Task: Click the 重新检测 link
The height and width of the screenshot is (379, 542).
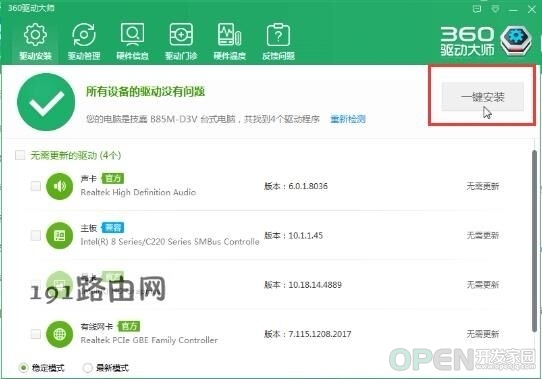Action: (x=348, y=119)
